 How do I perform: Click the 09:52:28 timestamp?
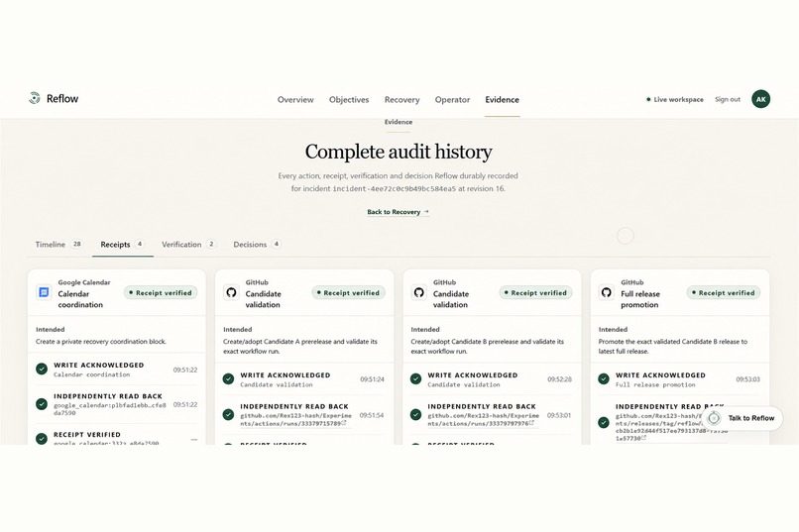click(559, 379)
